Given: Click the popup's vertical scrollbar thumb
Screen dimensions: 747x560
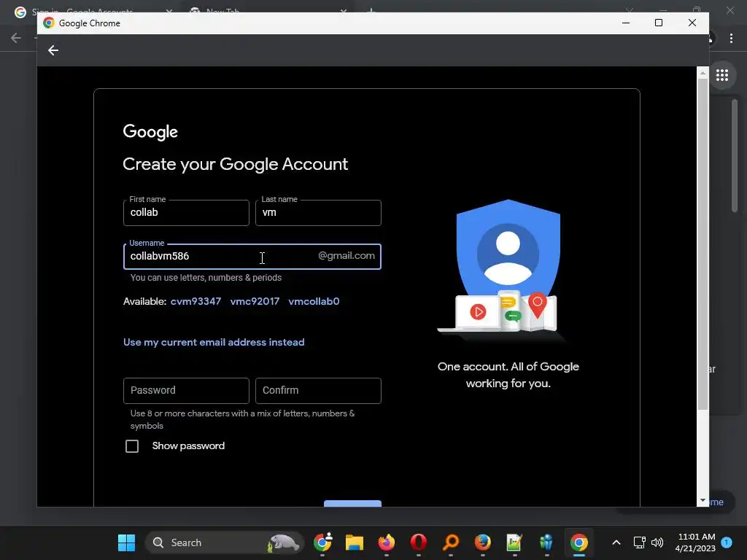Looking at the screenshot, I should click(703, 244).
